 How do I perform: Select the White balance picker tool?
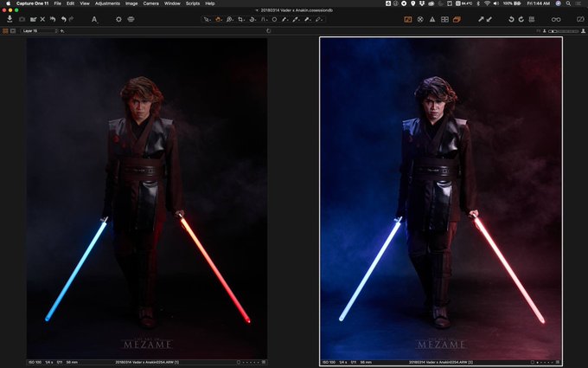(x=297, y=19)
